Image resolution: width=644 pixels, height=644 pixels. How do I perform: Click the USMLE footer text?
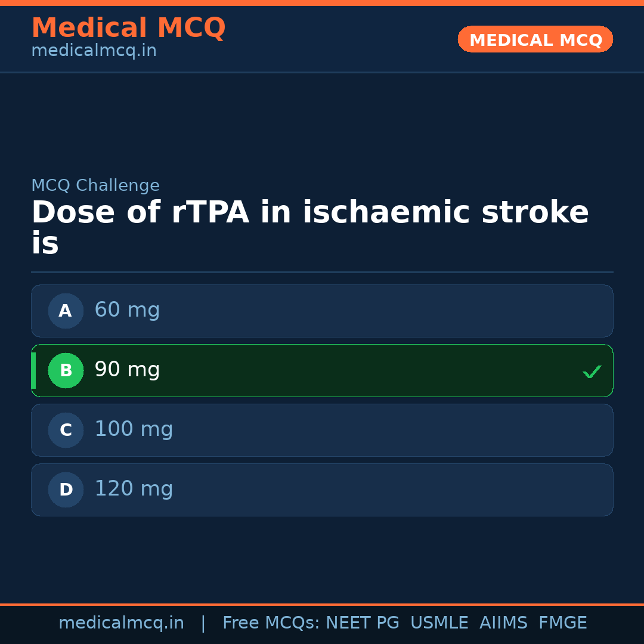click(x=439, y=623)
